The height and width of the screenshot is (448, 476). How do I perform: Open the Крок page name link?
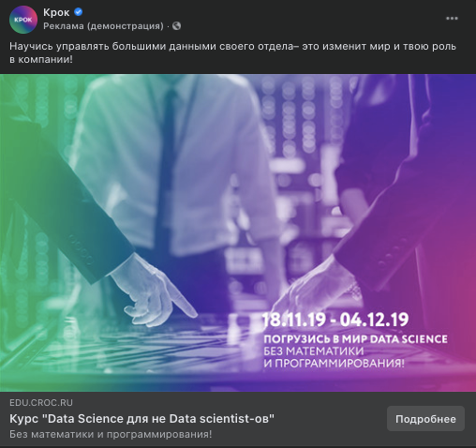point(56,12)
